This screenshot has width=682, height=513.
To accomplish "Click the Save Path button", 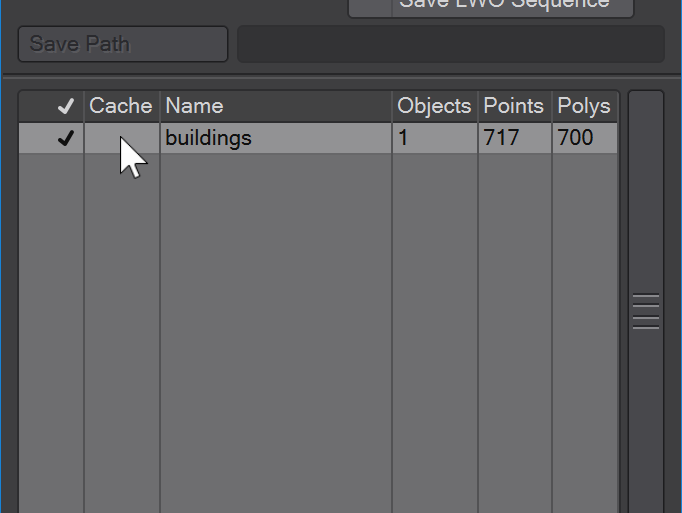I will pyautogui.click(x=123, y=44).
